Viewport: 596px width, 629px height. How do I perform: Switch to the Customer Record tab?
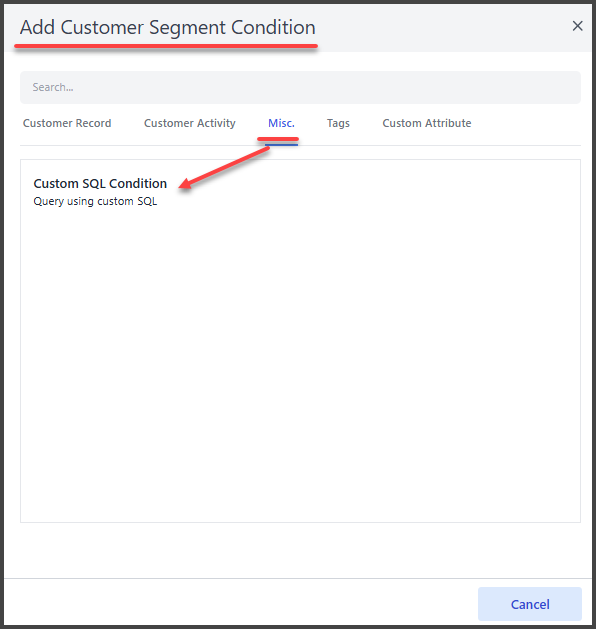[67, 123]
